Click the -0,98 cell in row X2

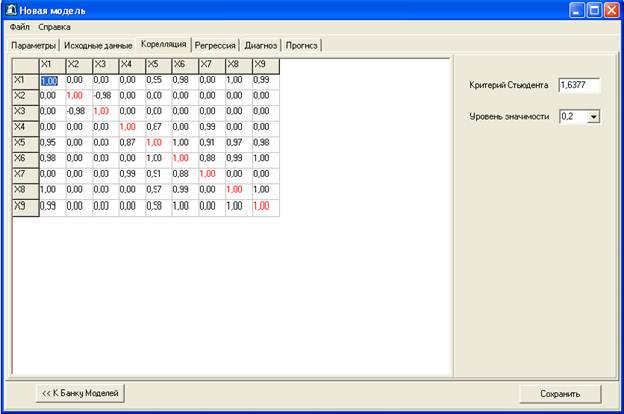(x=106, y=97)
